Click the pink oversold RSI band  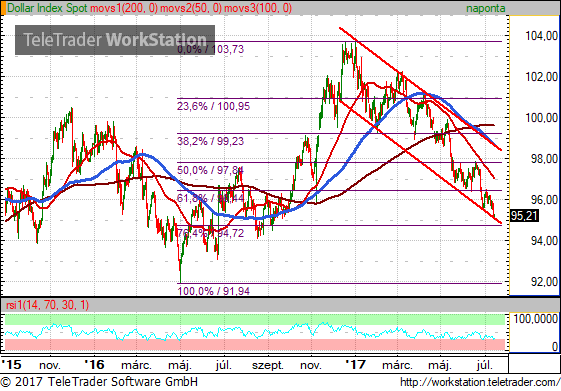(255, 344)
